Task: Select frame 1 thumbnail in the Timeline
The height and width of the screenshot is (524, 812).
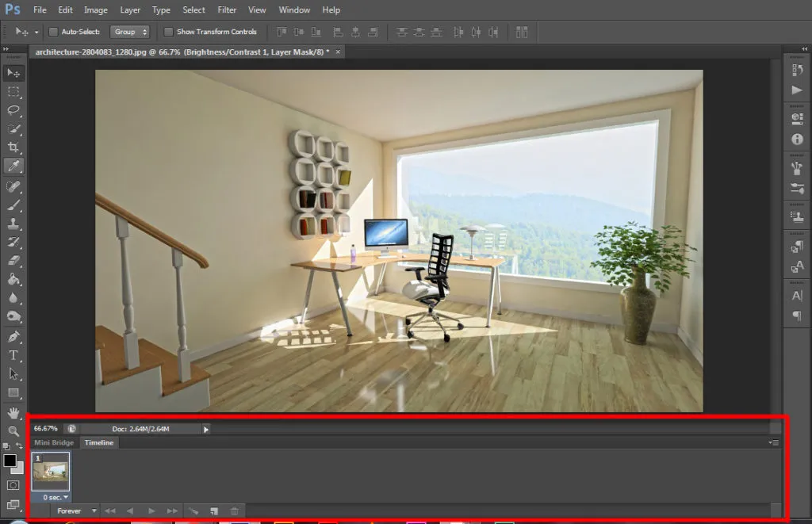Action: click(x=51, y=473)
